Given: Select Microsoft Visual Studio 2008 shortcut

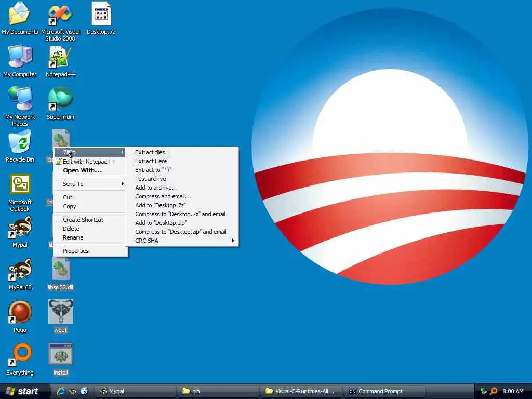Looking at the screenshot, I should tap(60, 21).
